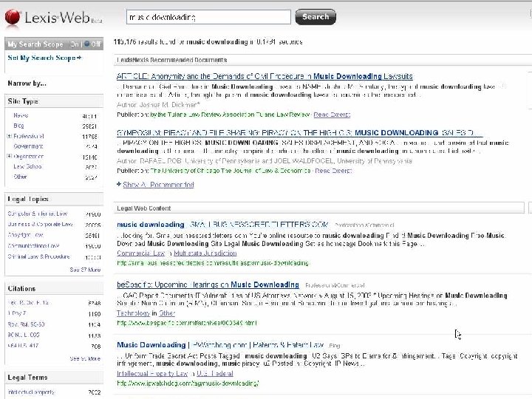Follow the Technology topic link
This screenshot has width=532, height=399.
coord(133,313)
